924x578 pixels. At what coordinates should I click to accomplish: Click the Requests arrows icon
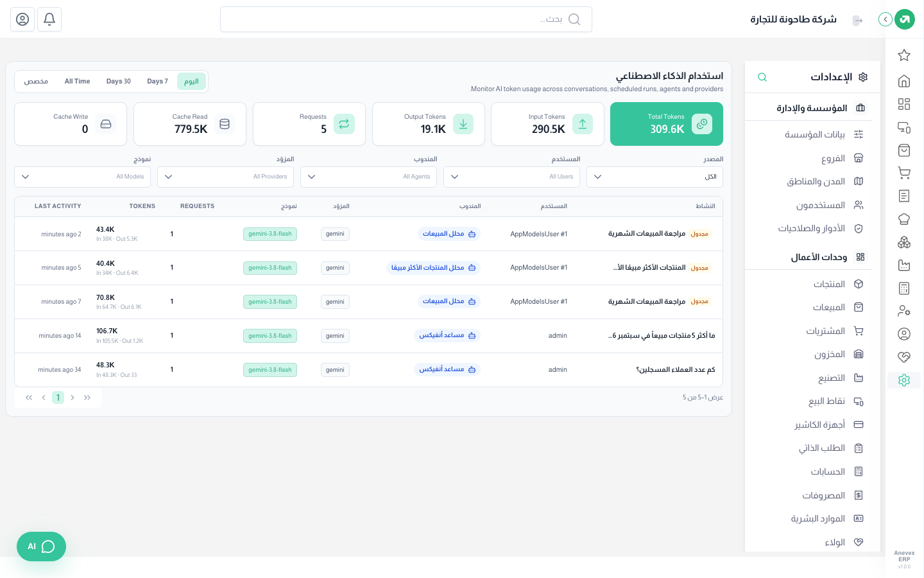click(344, 124)
